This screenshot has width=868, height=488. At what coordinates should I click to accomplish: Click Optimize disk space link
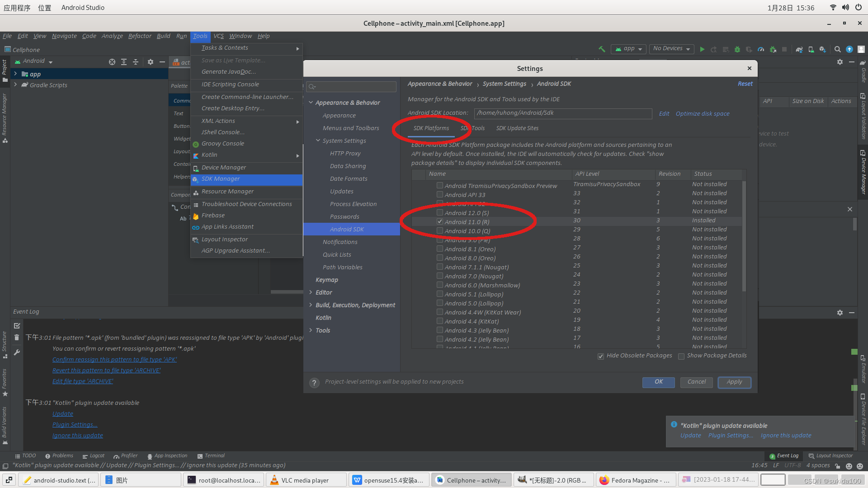click(703, 114)
